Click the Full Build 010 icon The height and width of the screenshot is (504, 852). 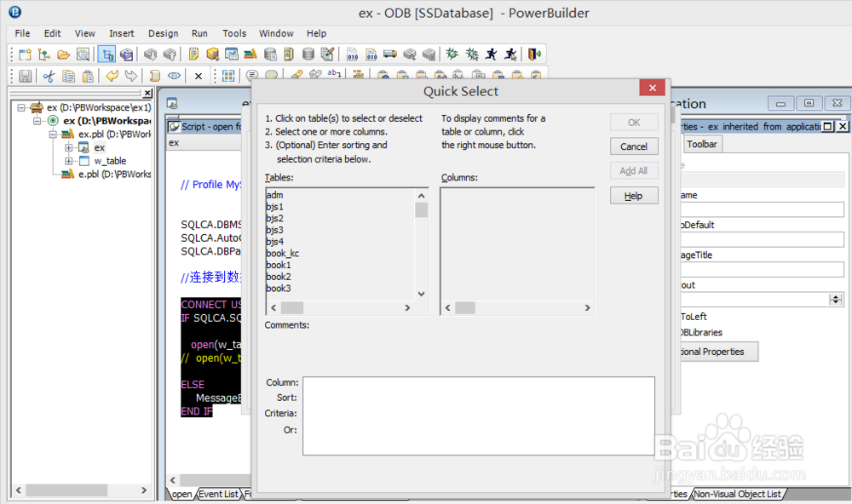pos(371,54)
